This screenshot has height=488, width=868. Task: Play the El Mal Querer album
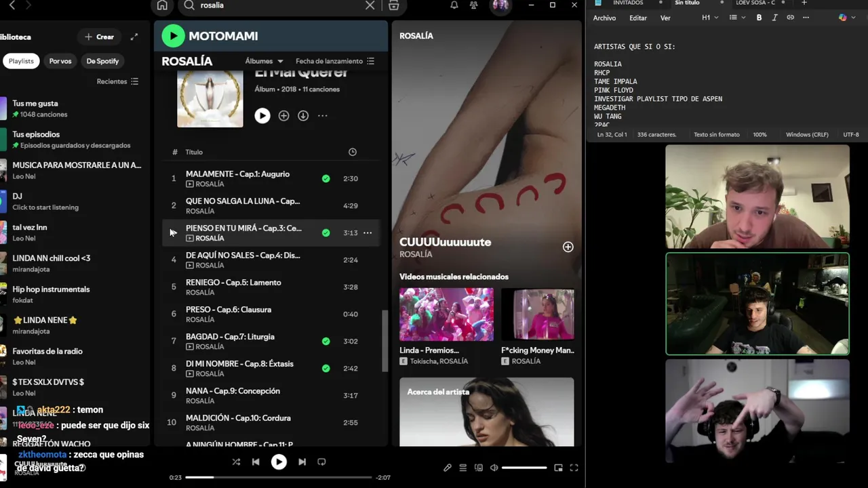tap(262, 116)
